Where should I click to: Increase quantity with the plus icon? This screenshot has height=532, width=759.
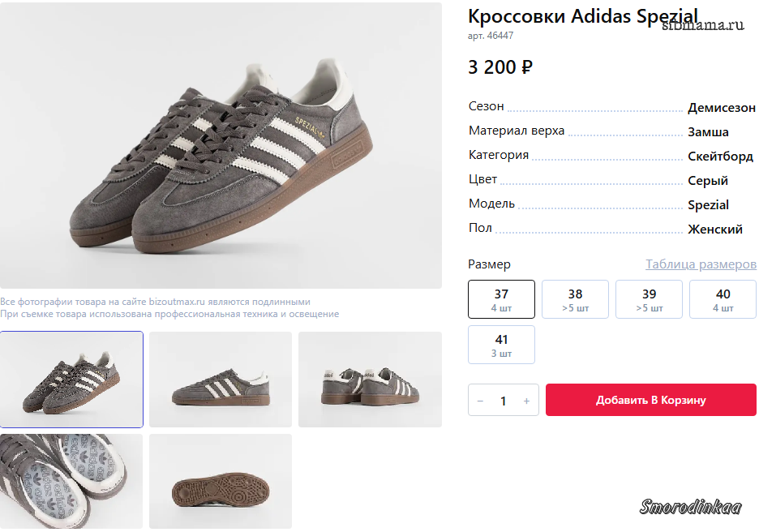526,401
